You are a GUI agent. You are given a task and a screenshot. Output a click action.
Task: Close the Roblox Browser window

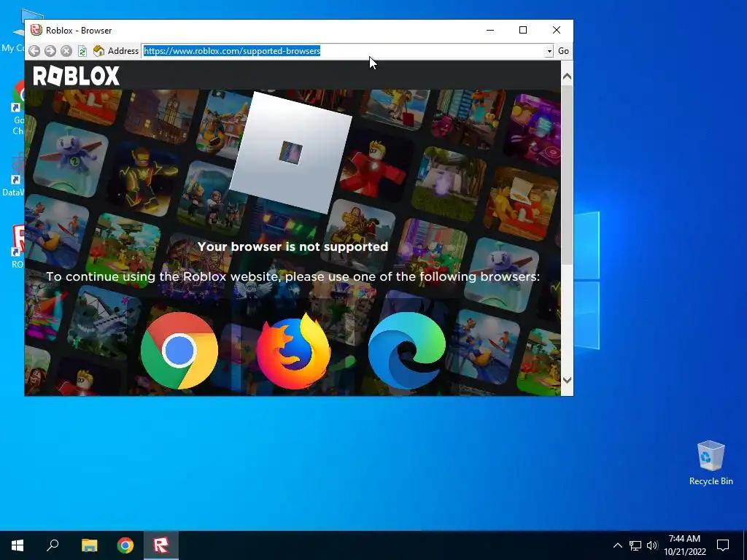pos(556,30)
